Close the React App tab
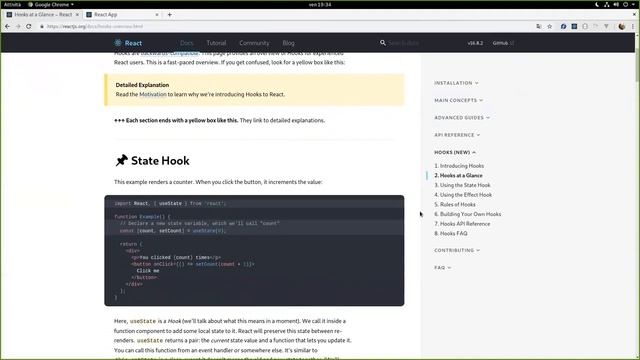640x360 pixels. [x=157, y=14]
